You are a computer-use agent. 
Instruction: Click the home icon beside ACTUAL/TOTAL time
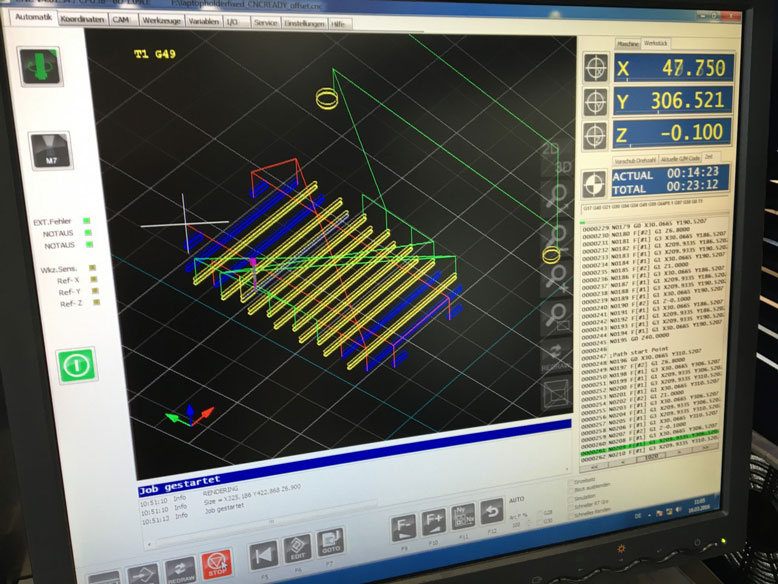[594, 184]
